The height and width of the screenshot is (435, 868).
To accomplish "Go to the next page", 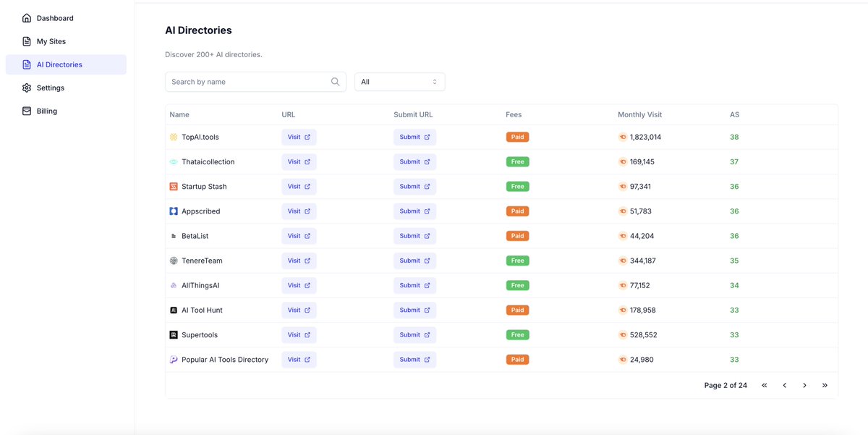I will 804,385.
